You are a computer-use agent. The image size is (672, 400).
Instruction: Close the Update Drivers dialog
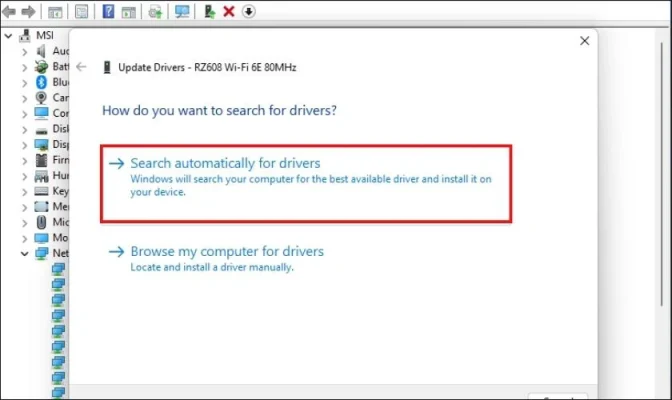pos(584,41)
